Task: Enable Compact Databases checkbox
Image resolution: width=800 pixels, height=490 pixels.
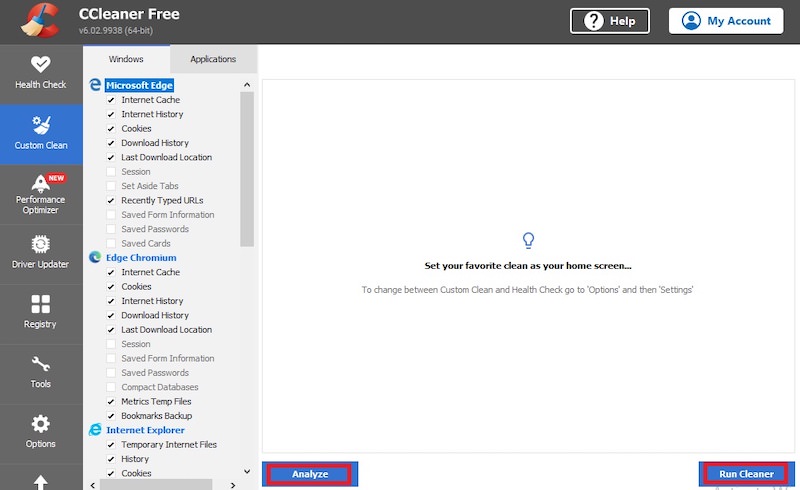Action: pyautogui.click(x=111, y=387)
